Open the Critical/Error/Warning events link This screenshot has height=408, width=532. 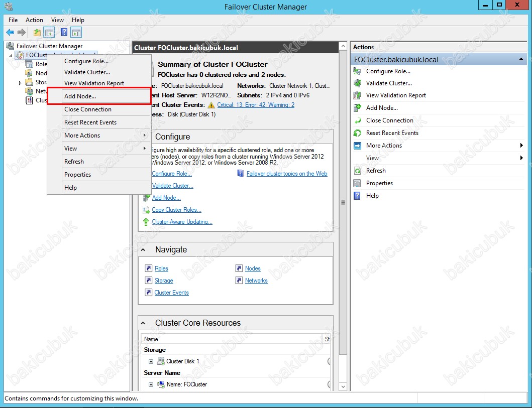[x=256, y=105]
